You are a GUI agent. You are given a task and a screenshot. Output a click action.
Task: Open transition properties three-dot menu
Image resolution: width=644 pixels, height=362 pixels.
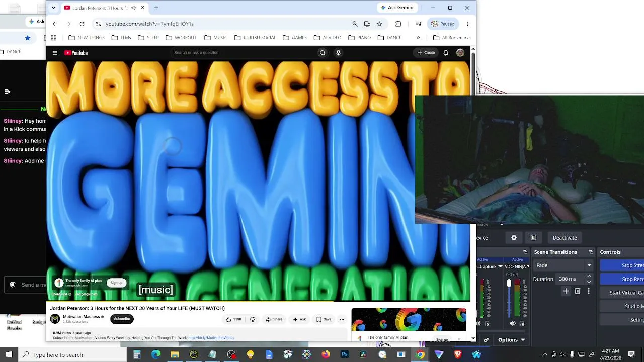pyautogui.click(x=589, y=291)
